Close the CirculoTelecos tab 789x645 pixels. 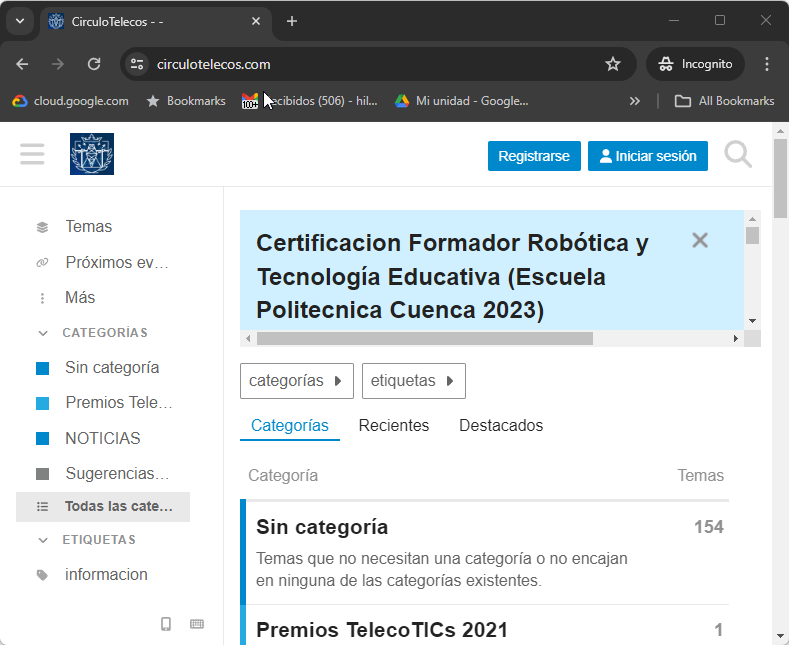(256, 21)
